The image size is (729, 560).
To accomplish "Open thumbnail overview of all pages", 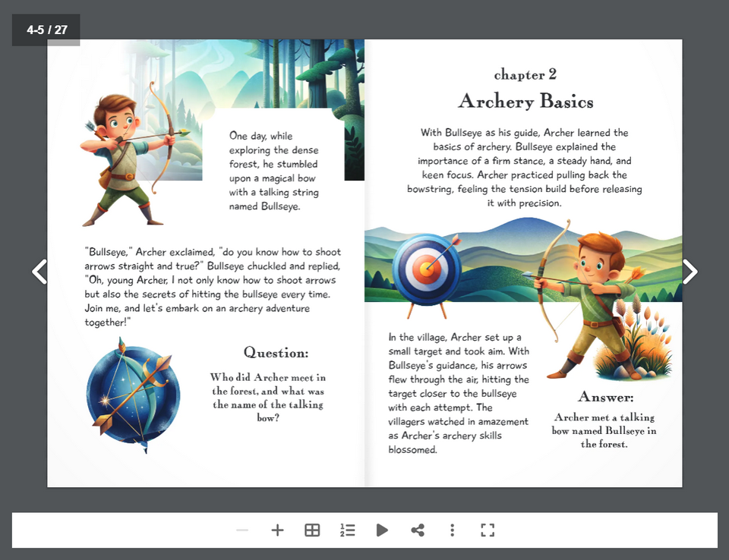I will tap(312, 530).
